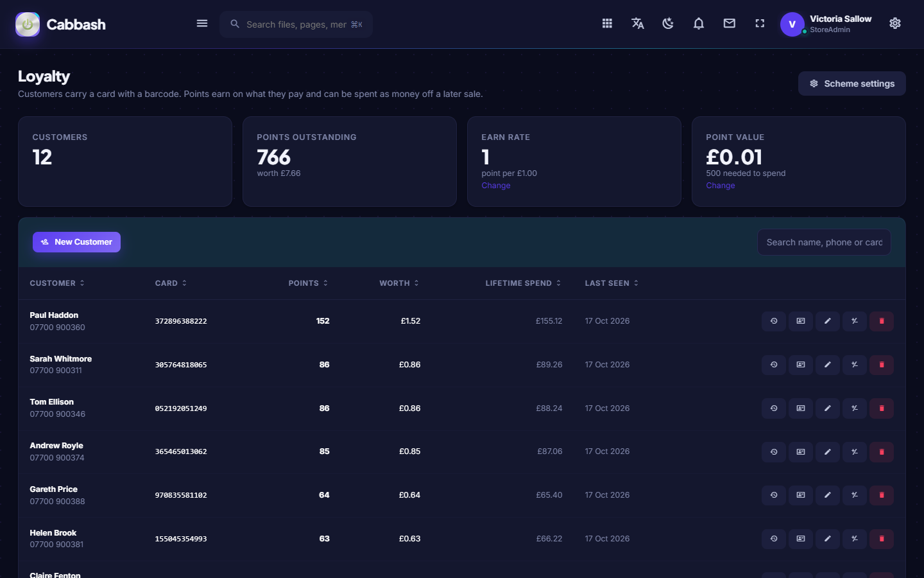Show card for Andrew Royle
The image size is (924, 578).
pyautogui.click(x=801, y=452)
